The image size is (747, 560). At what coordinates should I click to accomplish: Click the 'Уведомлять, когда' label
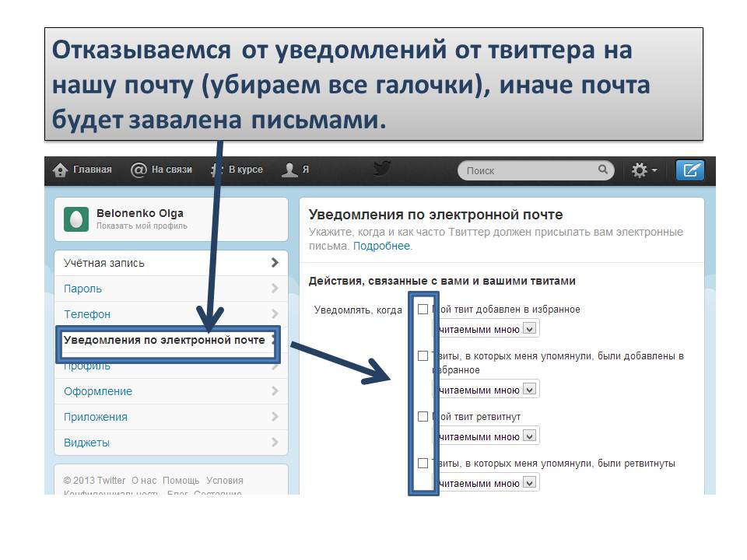coord(358,310)
